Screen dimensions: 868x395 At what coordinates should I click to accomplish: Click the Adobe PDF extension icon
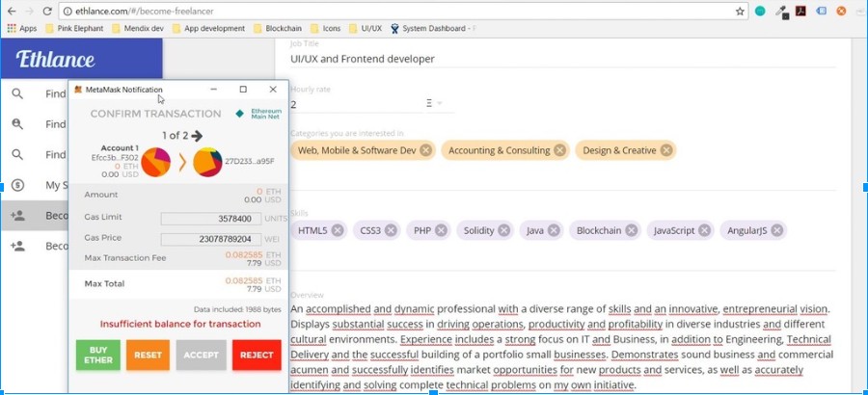point(800,11)
